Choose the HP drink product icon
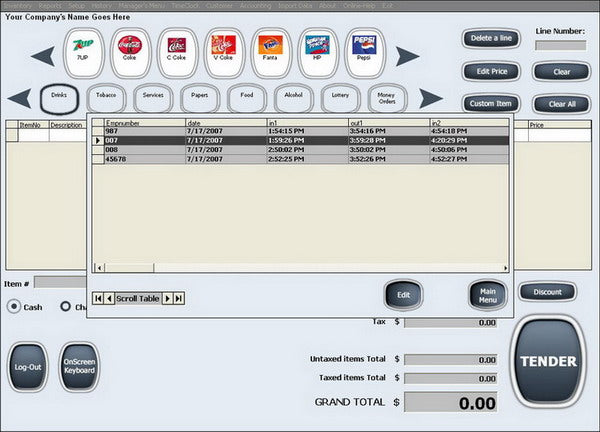The height and width of the screenshot is (432, 600). [x=318, y=53]
